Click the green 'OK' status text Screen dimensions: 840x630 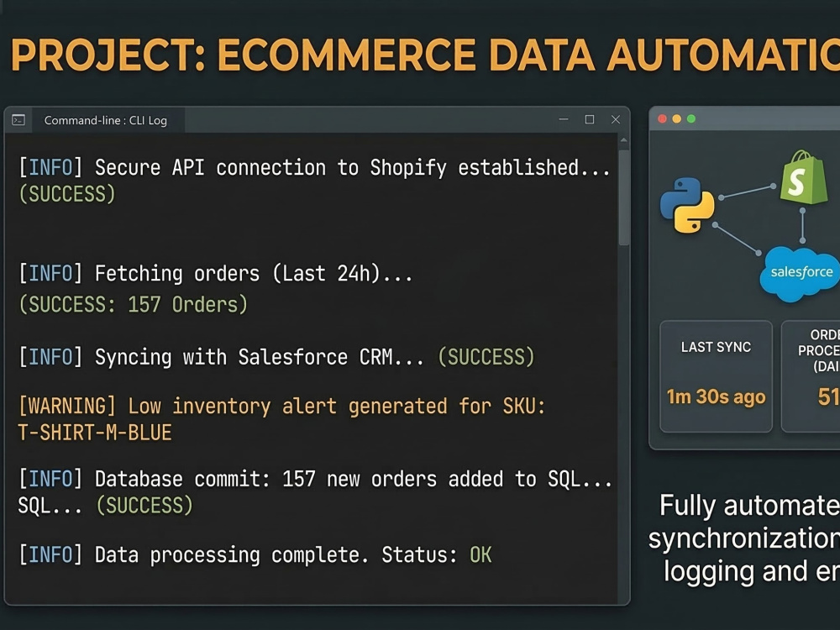click(480, 555)
